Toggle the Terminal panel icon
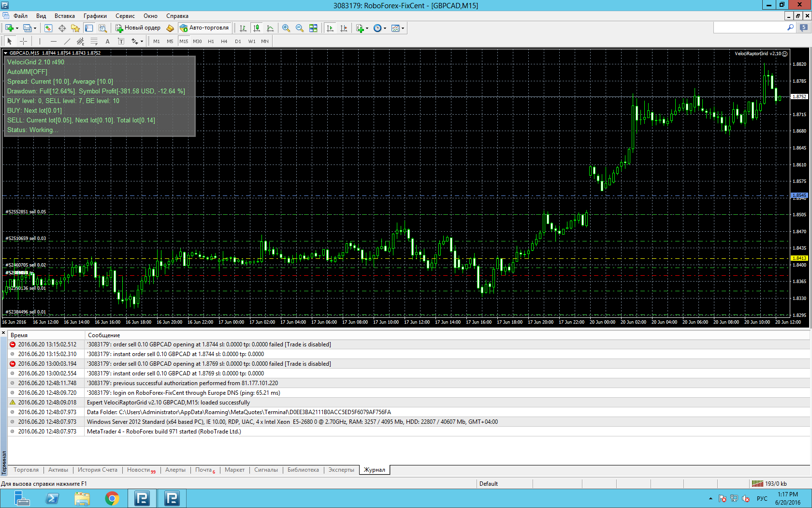Viewport: 812px width, 508px height. (x=89, y=28)
